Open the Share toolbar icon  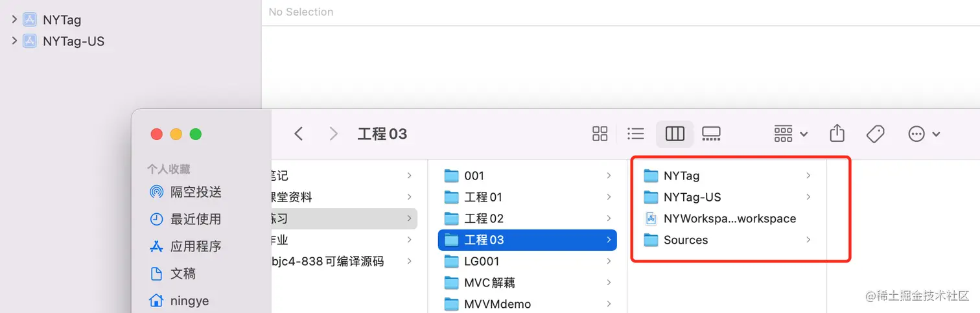837,133
